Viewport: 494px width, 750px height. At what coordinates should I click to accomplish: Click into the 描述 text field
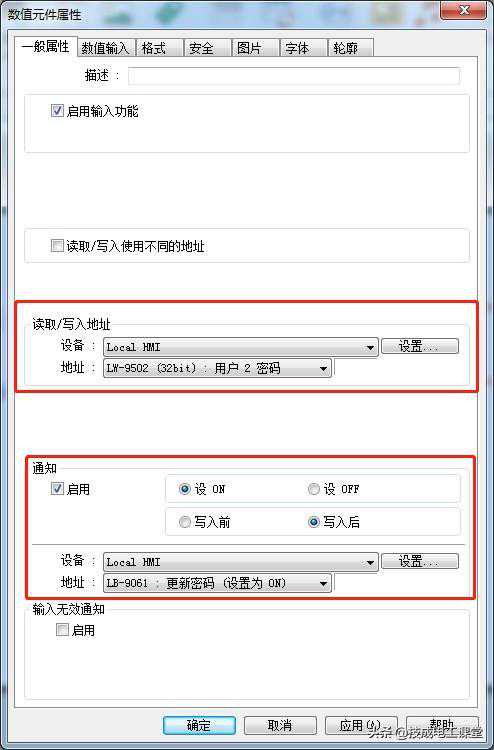tap(294, 76)
